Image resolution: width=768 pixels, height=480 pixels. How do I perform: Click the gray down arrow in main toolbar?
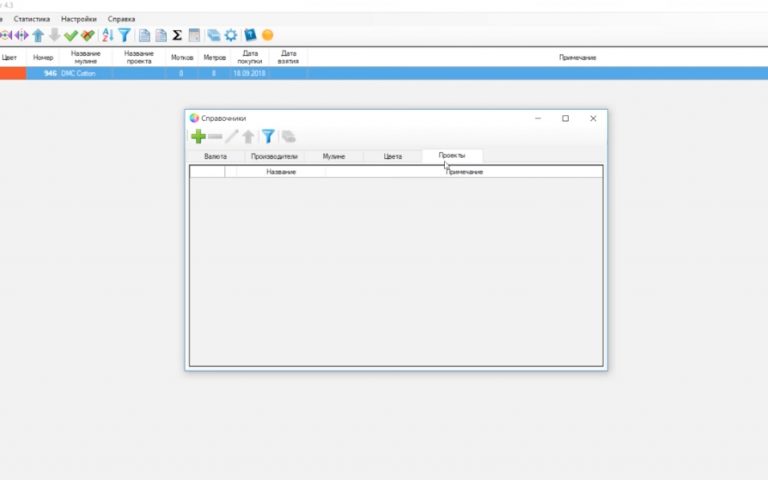coord(55,35)
